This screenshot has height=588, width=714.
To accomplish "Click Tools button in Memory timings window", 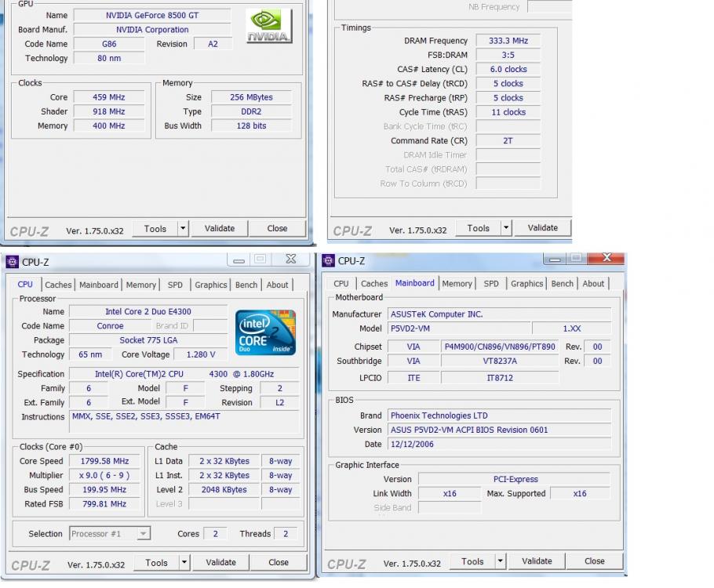I will click(x=478, y=228).
